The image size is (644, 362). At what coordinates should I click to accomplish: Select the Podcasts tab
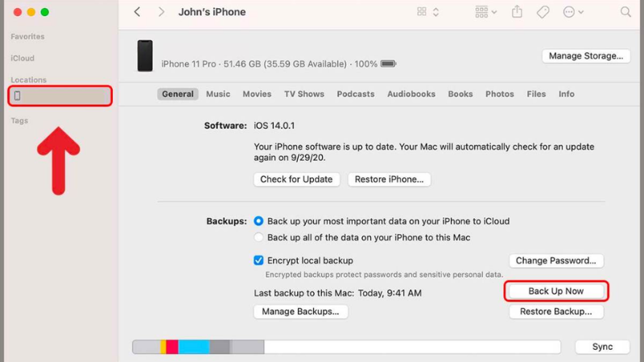(356, 94)
